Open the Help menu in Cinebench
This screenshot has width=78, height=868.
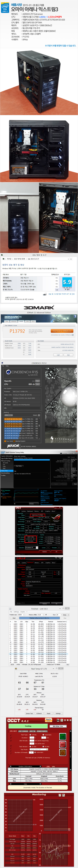point(7,366)
